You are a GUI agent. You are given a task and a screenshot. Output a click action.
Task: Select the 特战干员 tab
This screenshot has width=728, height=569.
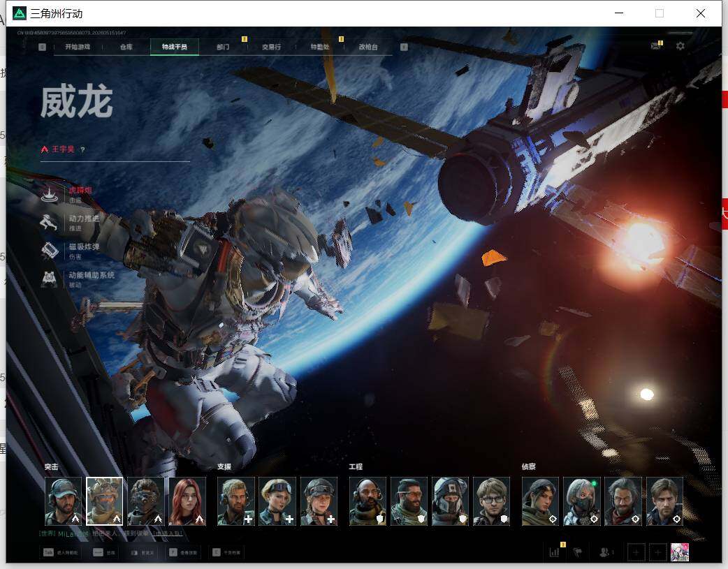175,47
